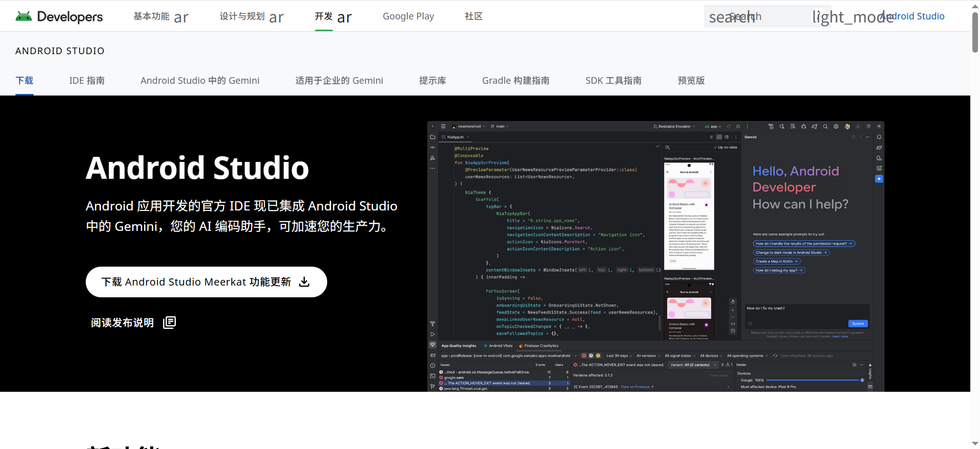Viewport: 980px width, 449px height.
Task: Switch to the 提示库 tab
Action: (432, 81)
